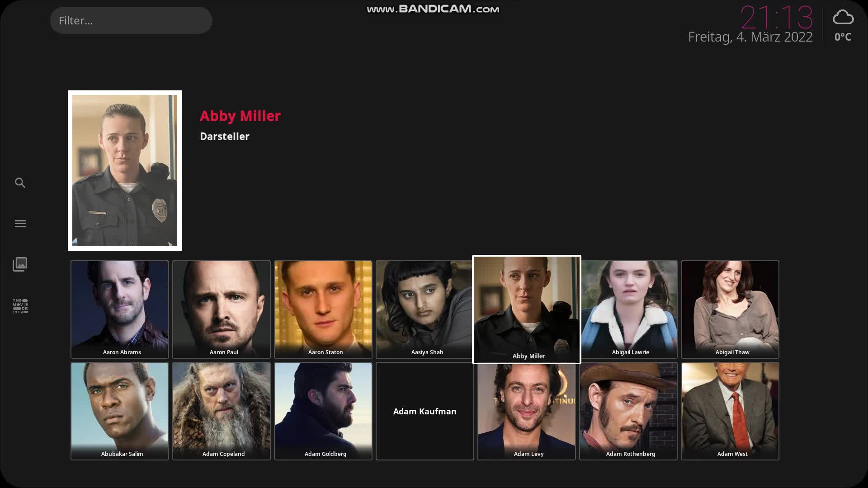Open the Aasiya Shah actor tile

pyautogui.click(x=425, y=310)
